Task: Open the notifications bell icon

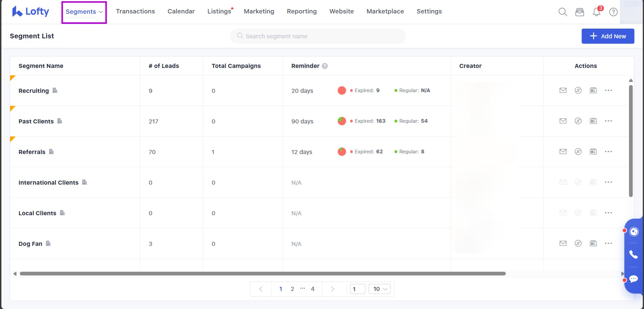Action: (596, 12)
